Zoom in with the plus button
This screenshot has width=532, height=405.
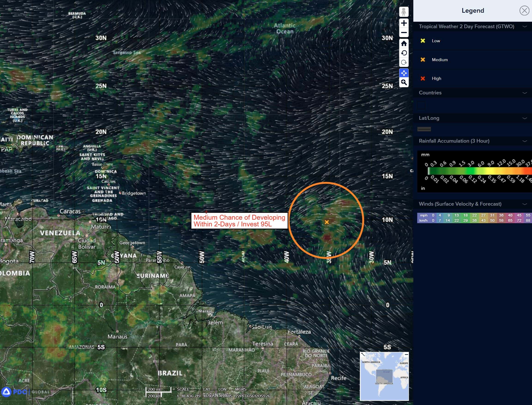pos(404,23)
